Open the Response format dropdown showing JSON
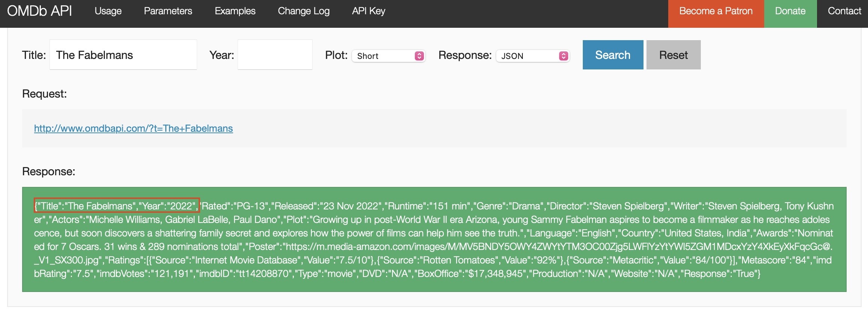Screen dimensions: 868x316 (x=533, y=56)
